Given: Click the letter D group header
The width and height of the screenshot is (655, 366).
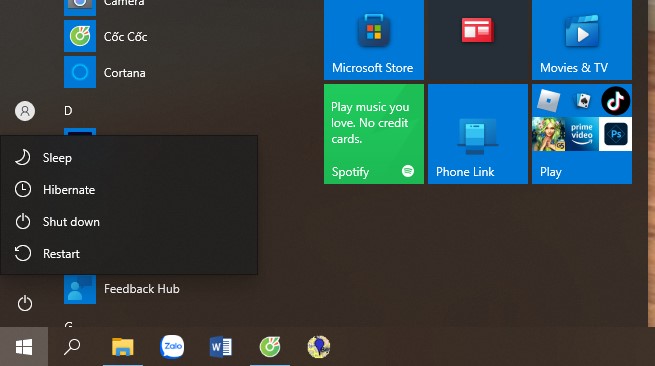Looking at the screenshot, I should (x=68, y=111).
